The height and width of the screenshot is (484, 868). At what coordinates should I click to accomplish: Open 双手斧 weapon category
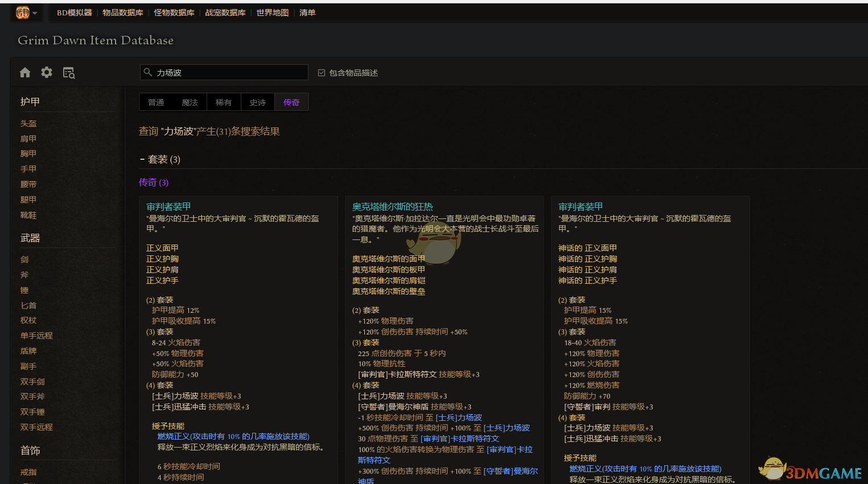[32, 396]
